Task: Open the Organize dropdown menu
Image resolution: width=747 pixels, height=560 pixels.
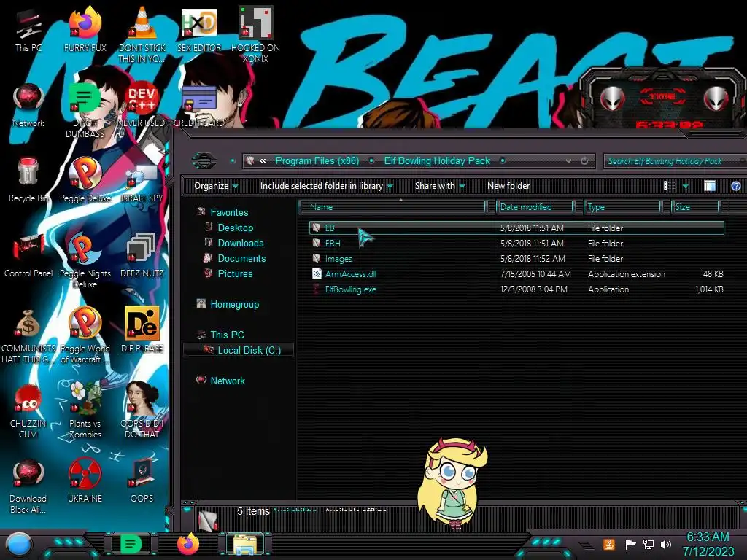Action: (x=216, y=186)
